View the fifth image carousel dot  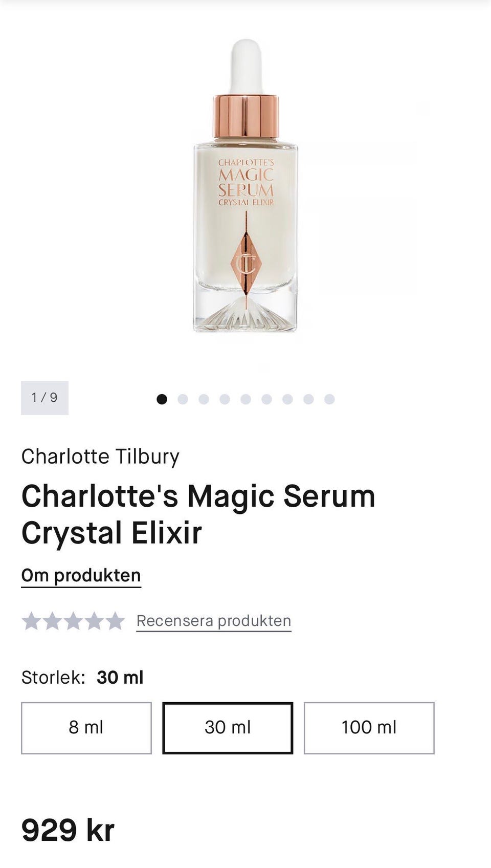pyautogui.click(x=245, y=399)
